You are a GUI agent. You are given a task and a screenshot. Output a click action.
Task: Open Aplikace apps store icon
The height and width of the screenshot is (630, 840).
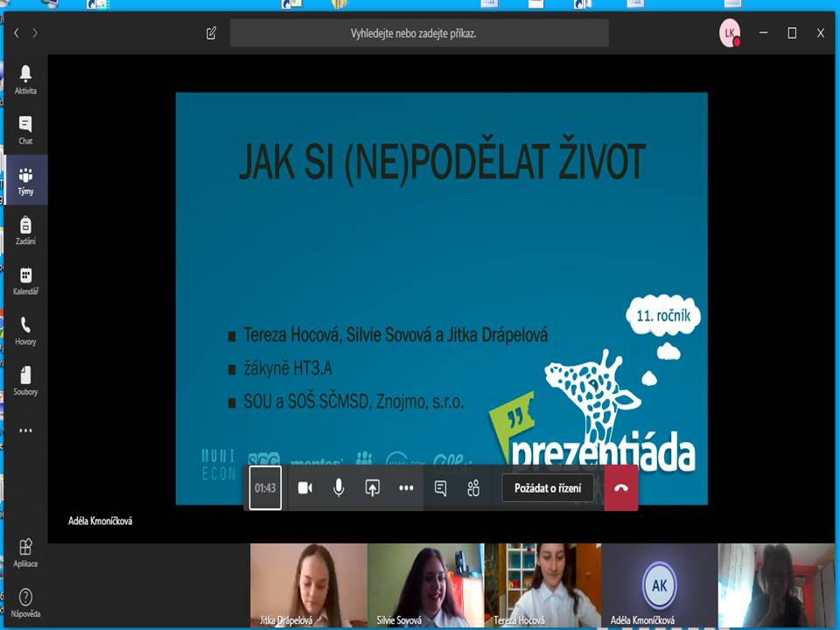pos(25,552)
